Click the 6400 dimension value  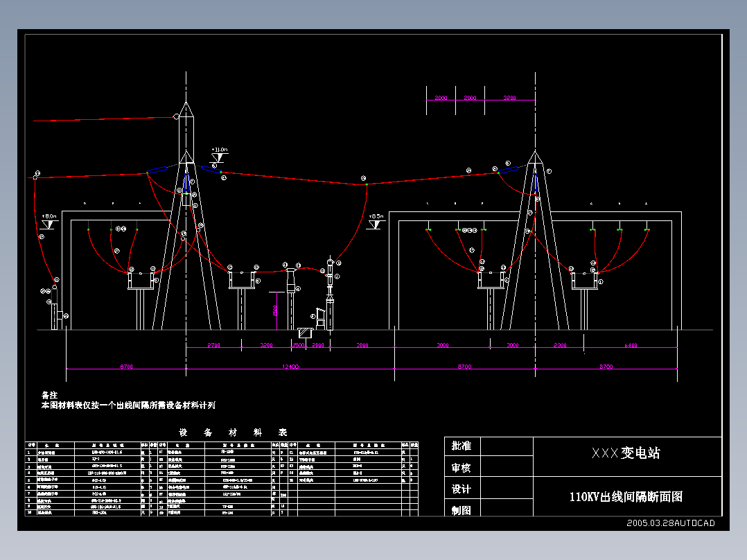point(631,346)
